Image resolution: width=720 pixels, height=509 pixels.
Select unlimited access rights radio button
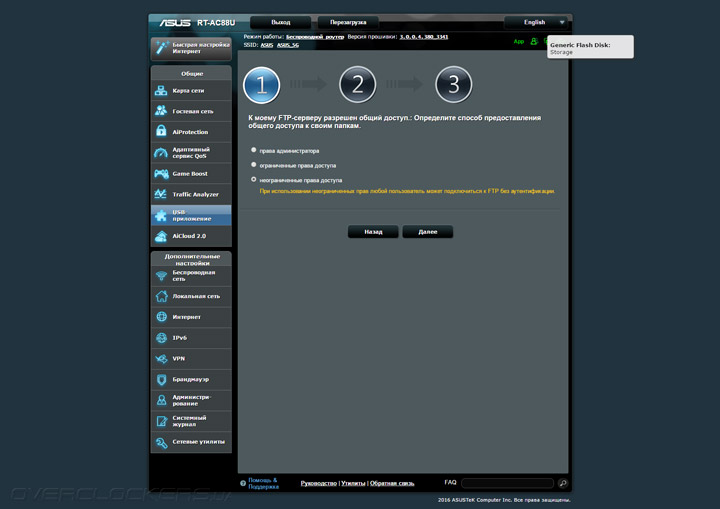point(253,179)
